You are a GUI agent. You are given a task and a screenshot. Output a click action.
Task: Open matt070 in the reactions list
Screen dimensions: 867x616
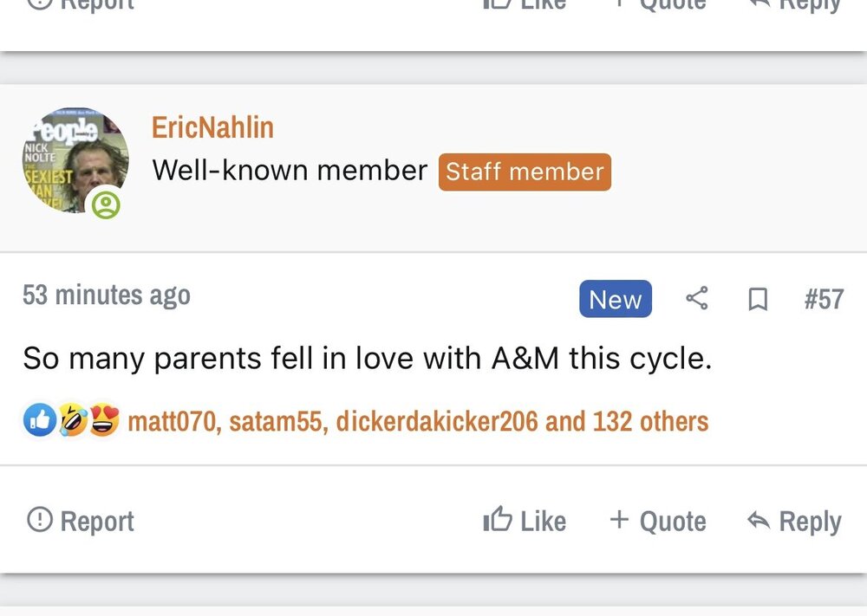[173, 422]
